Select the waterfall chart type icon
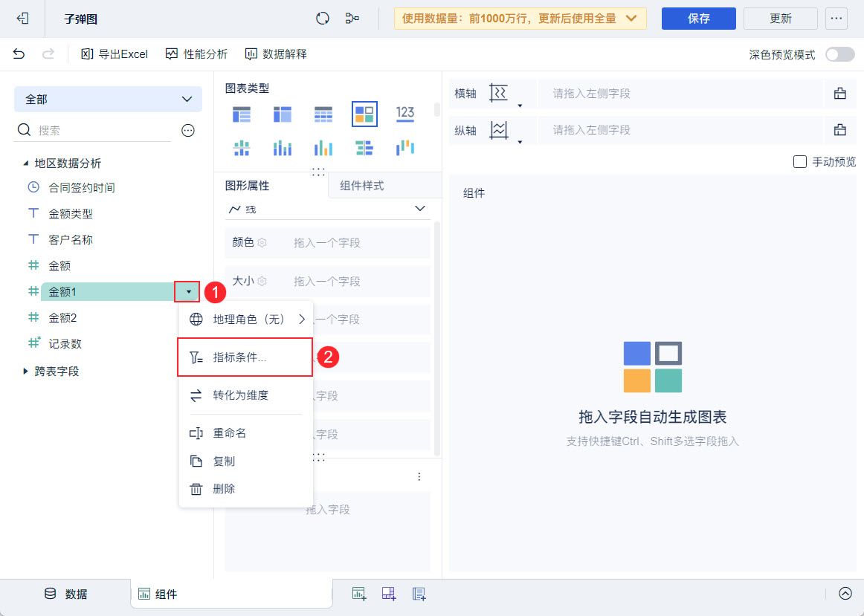The width and height of the screenshot is (864, 616). tap(405, 148)
